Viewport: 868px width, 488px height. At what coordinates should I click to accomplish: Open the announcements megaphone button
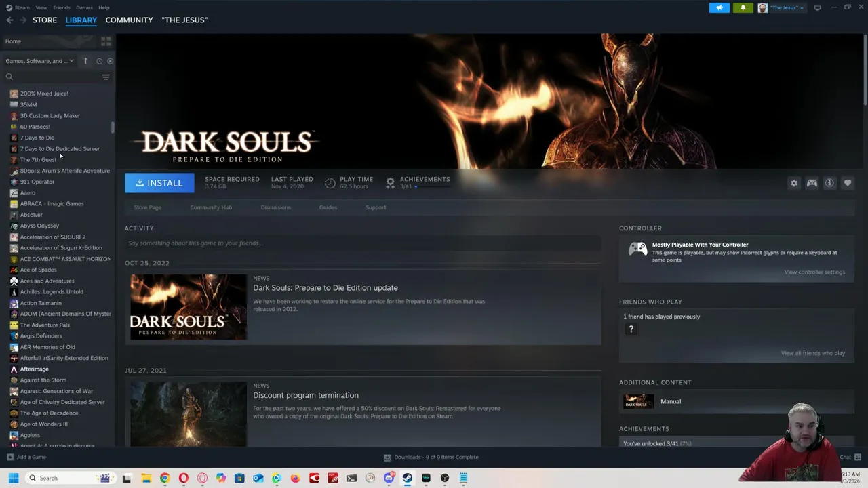tap(719, 7)
